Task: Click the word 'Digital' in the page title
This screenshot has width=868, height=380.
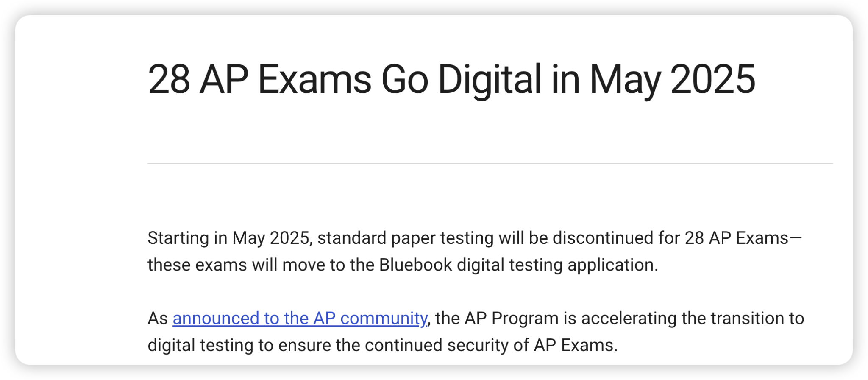Action: (x=490, y=79)
